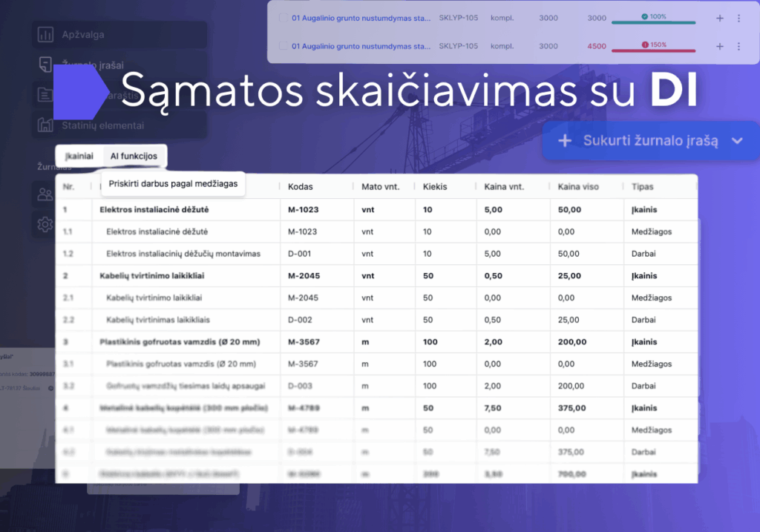Screen dimensions: 760x532
Task: Click the bold code M-3567
Action: click(304, 342)
